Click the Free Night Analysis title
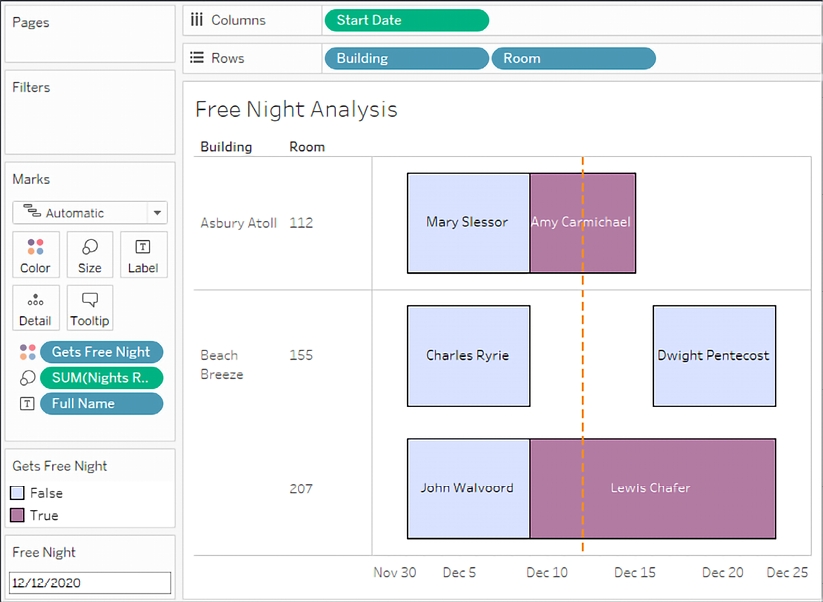The height and width of the screenshot is (602, 823). pos(296,110)
